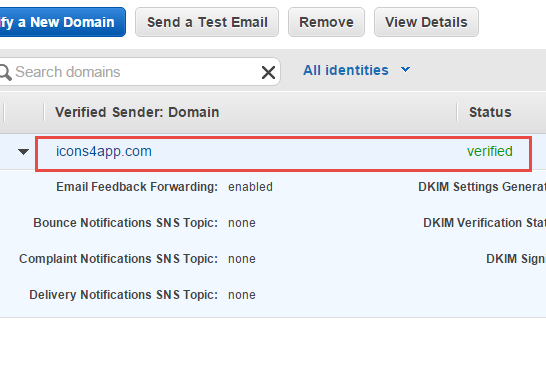Open the All identities filter dropdown

click(356, 70)
